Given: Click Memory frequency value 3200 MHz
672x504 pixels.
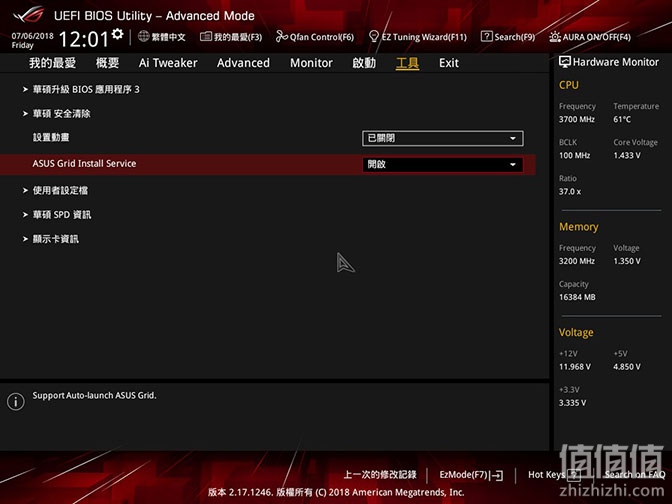Looking at the screenshot, I should 577,261.
